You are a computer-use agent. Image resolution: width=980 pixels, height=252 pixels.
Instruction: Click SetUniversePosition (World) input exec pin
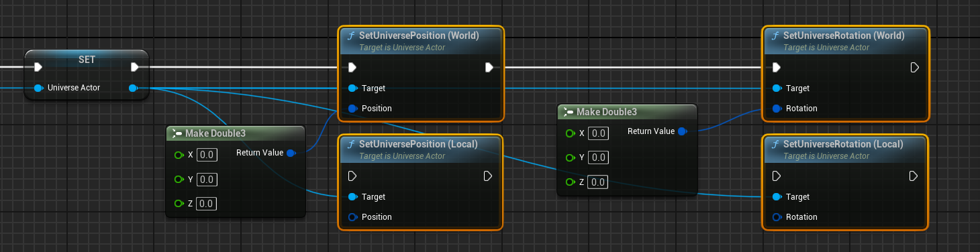pos(352,67)
